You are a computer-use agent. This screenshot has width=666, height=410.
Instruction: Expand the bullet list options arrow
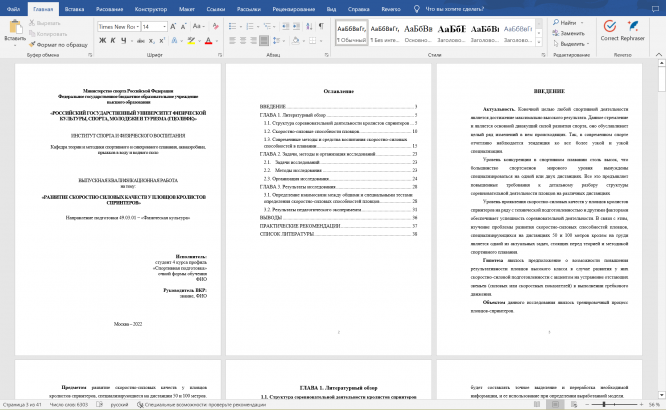click(x=240, y=27)
